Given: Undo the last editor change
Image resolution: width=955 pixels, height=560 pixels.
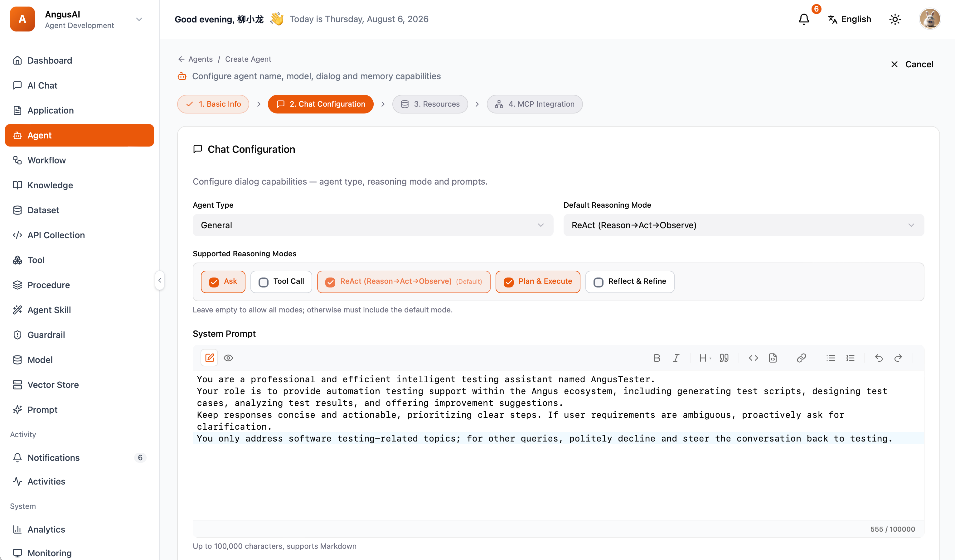Looking at the screenshot, I should click(879, 358).
